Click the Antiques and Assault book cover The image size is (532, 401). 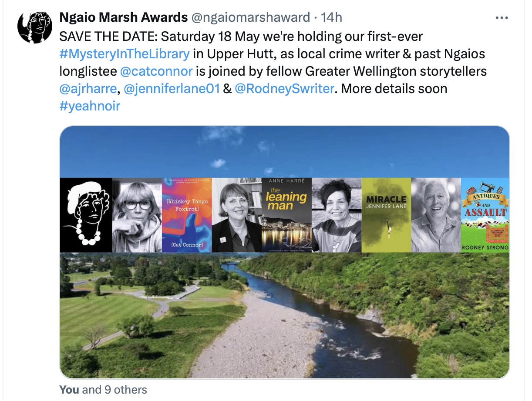[x=485, y=215]
